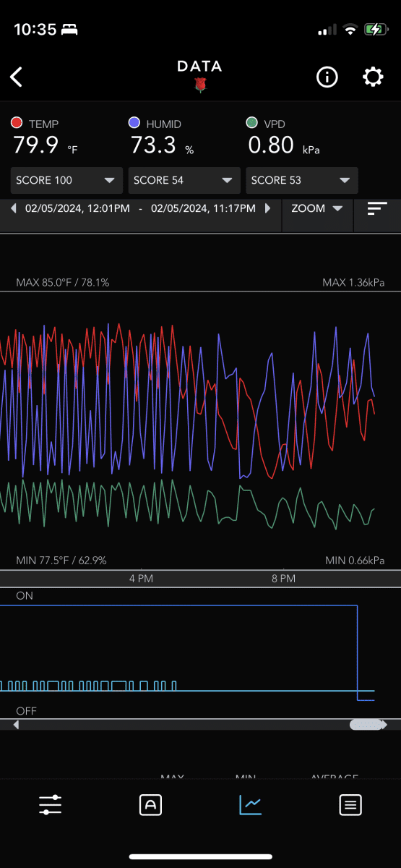401x868 pixels.
Task: Open settings with the gear icon
Action: [373, 77]
